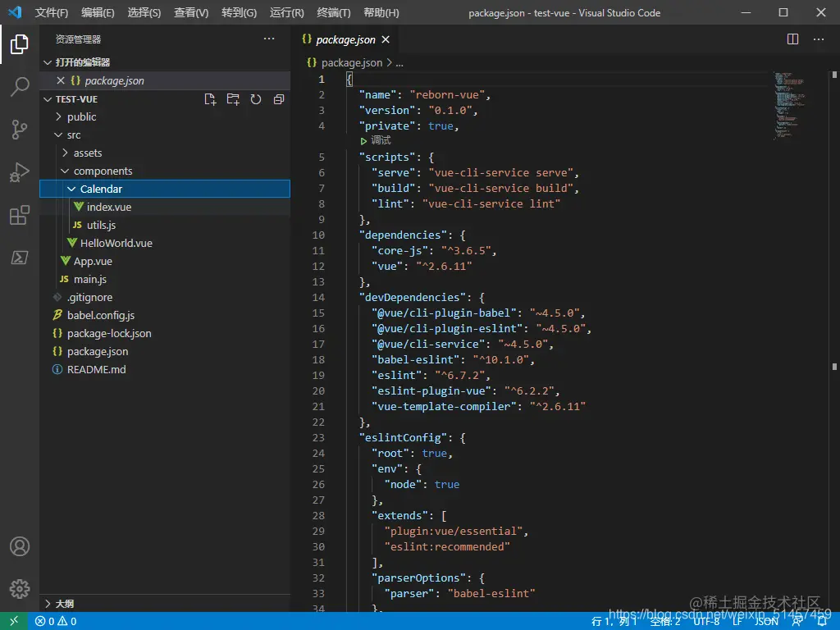Expand the assets folder
Image resolution: width=840 pixels, height=630 pixels.
click(165, 153)
